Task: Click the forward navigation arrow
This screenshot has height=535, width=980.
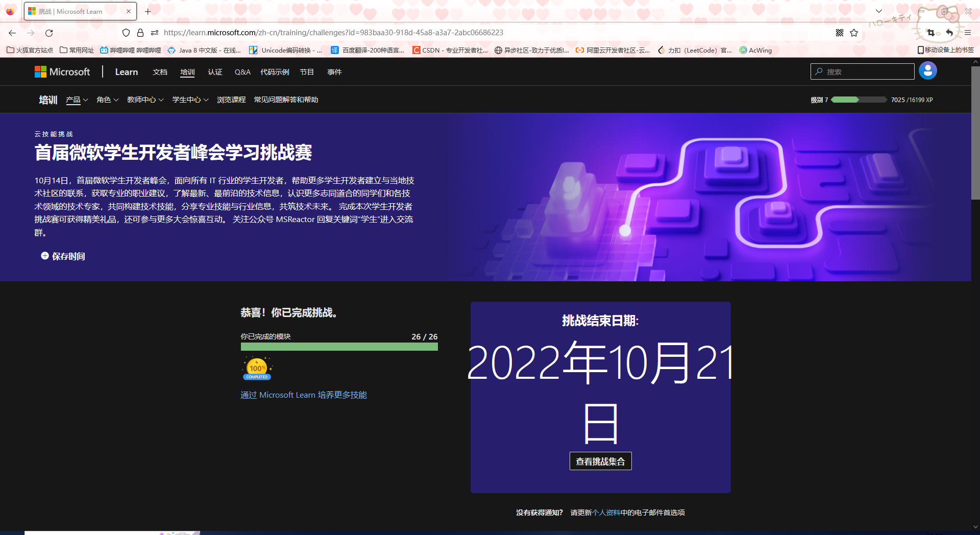Action: [x=31, y=33]
